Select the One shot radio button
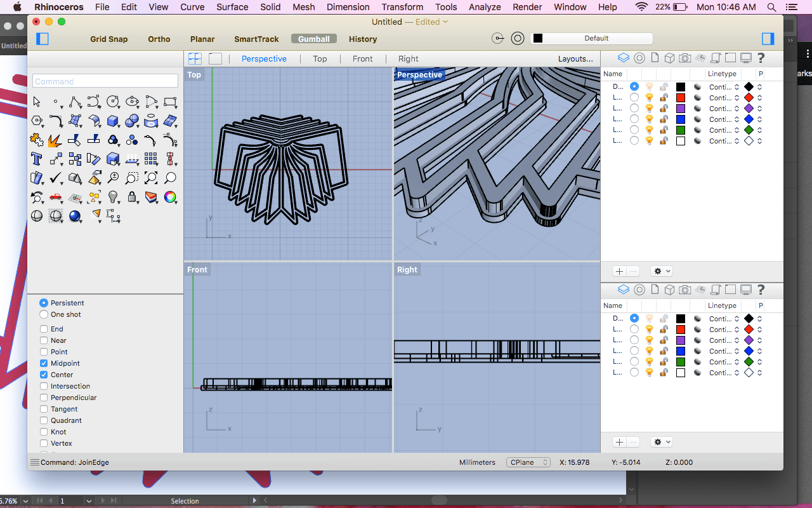 (x=44, y=314)
